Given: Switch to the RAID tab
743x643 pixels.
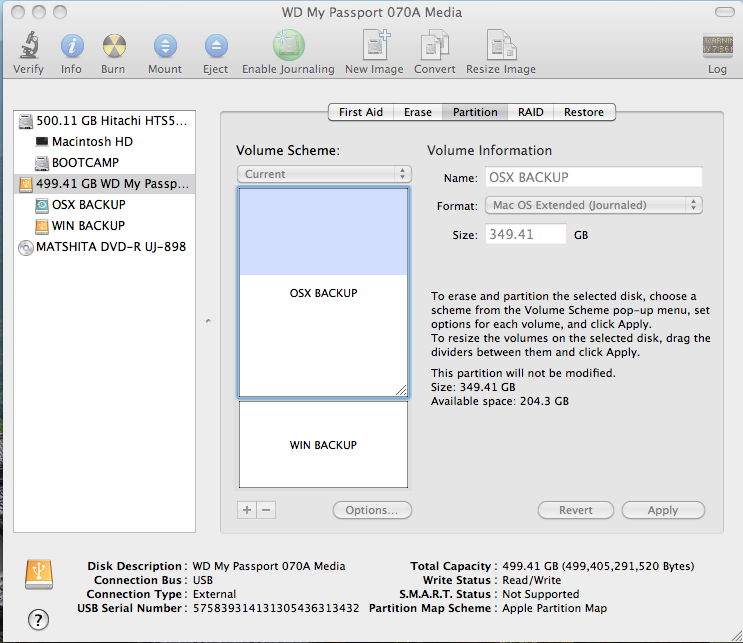Looking at the screenshot, I should (530, 112).
